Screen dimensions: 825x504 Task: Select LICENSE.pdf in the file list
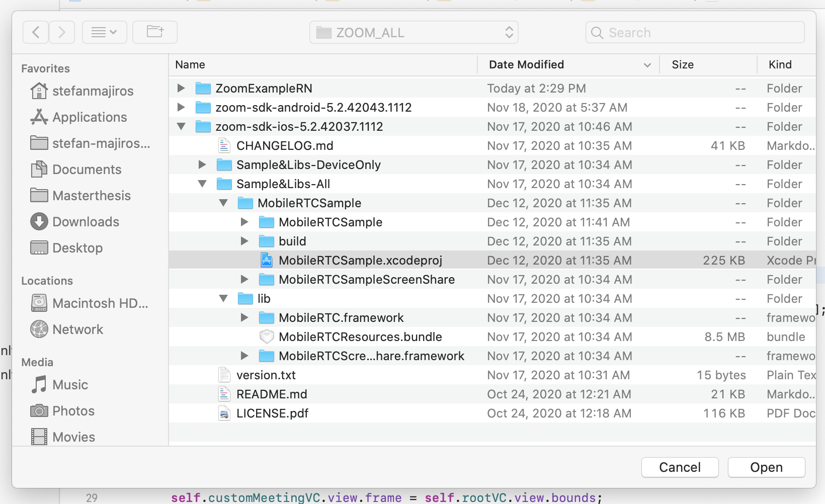coord(272,413)
